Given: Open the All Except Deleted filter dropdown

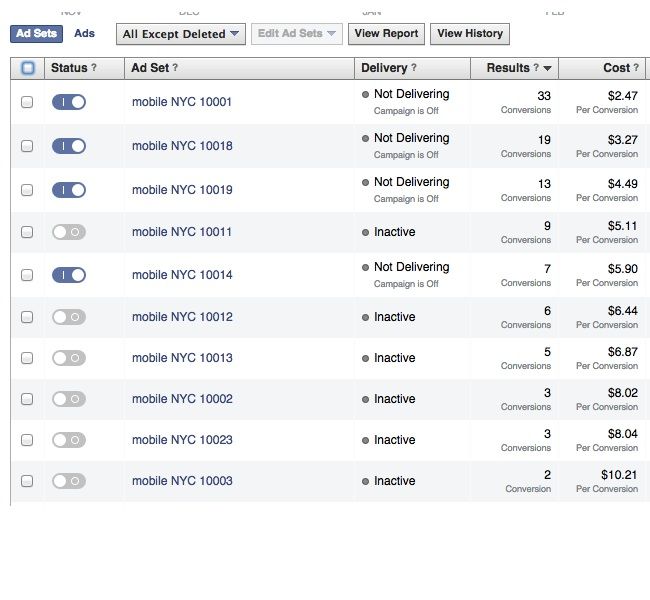Looking at the screenshot, I should click(181, 34).
